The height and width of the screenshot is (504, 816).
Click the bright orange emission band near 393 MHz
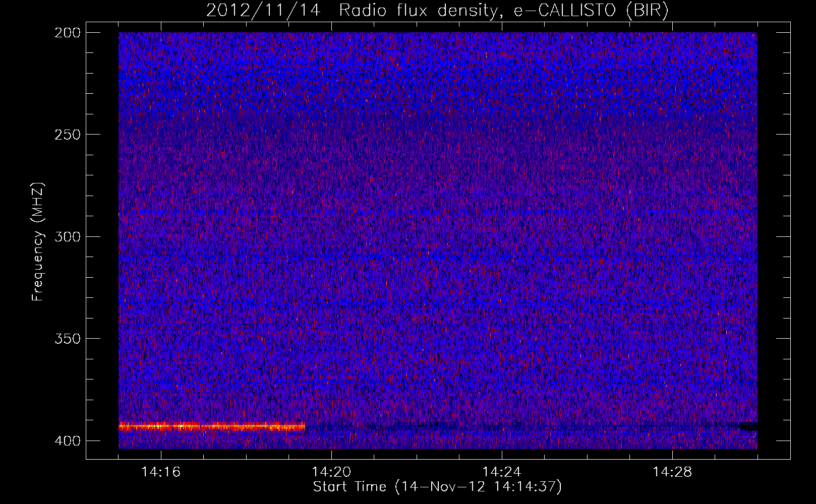click(x=212, y=427)
